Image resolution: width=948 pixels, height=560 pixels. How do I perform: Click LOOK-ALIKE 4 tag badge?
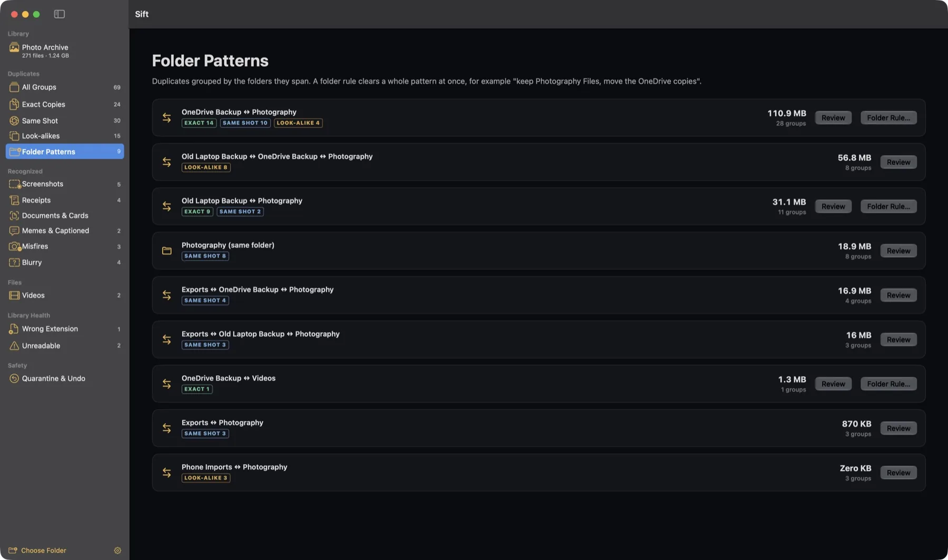(298, 123)
